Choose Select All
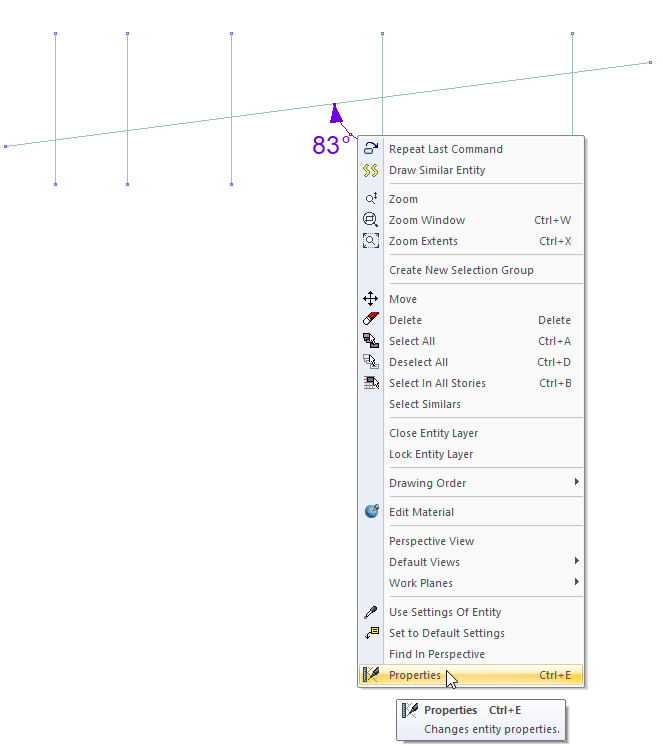This screenshot has height=746, width=663. pos(471,341)
